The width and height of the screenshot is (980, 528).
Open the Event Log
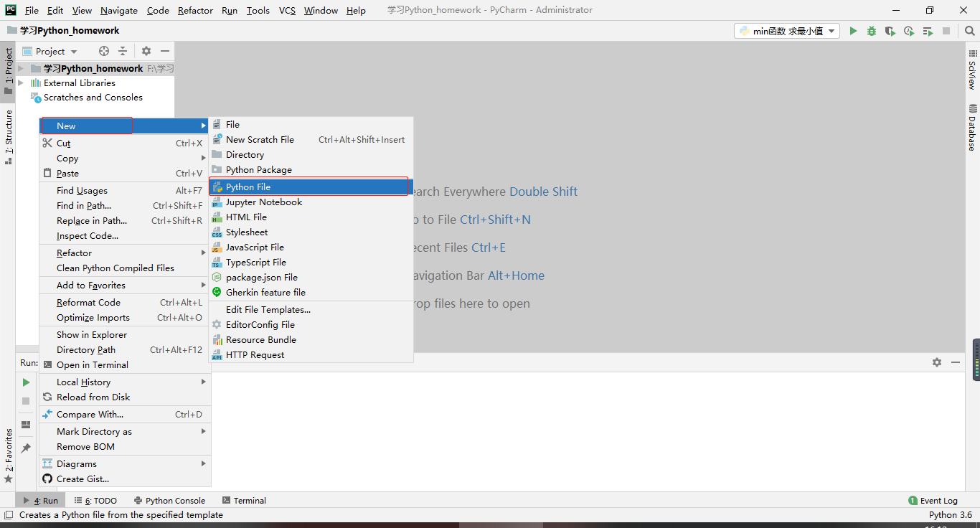(x=933, y=501)
